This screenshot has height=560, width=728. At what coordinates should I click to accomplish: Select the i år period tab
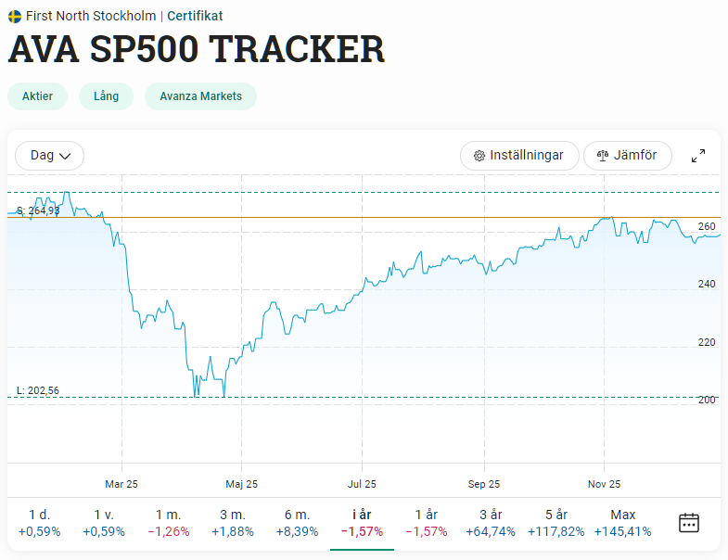coord(362,523)
